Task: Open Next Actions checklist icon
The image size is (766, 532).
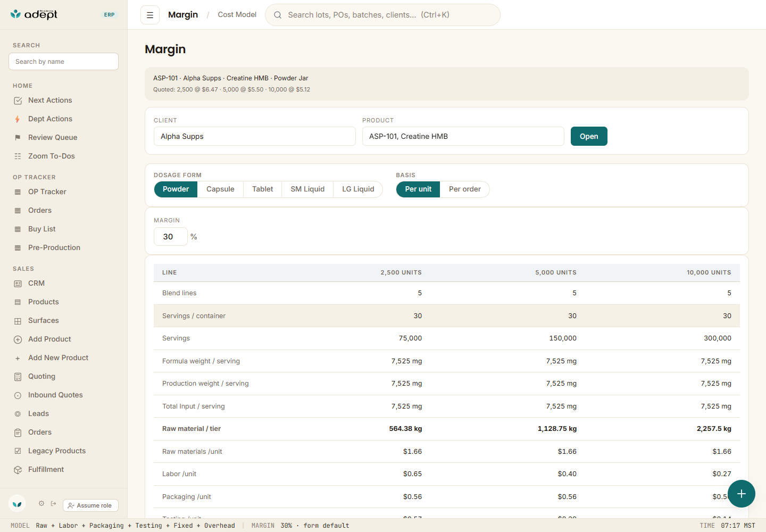Action: 18,101
